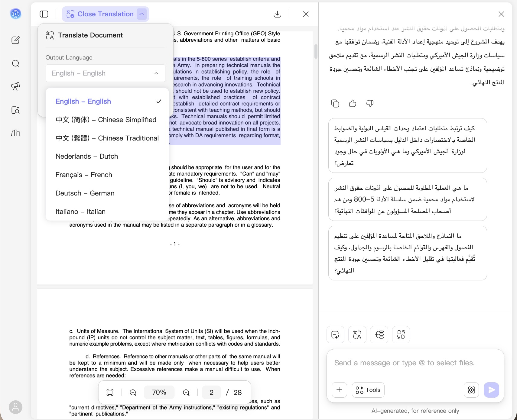
Task: Click the translate icon above message box
Action: (x=357, y=334)
